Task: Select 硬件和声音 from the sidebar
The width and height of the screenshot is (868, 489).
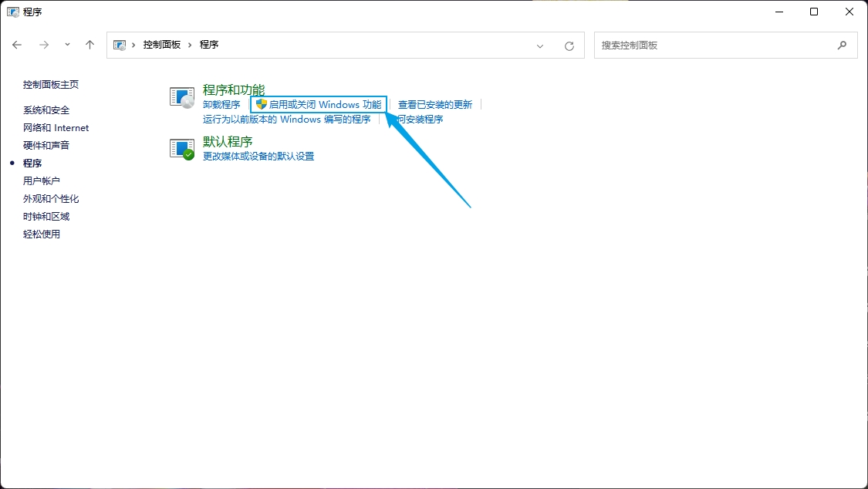Action: [x=46, y=146]
